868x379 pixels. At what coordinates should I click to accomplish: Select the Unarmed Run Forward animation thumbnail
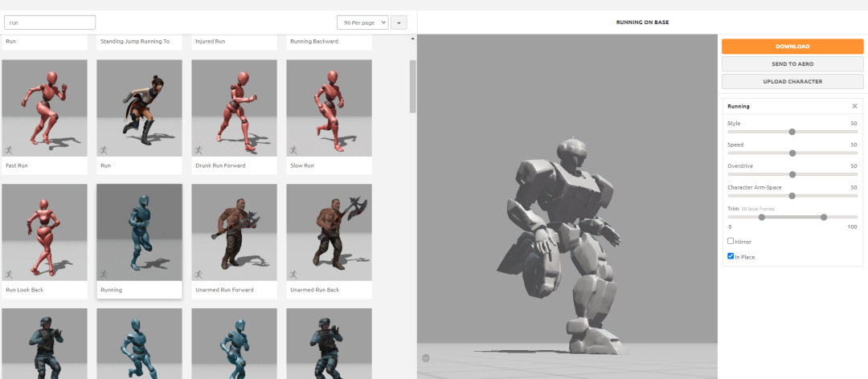(x=234, y=233)
